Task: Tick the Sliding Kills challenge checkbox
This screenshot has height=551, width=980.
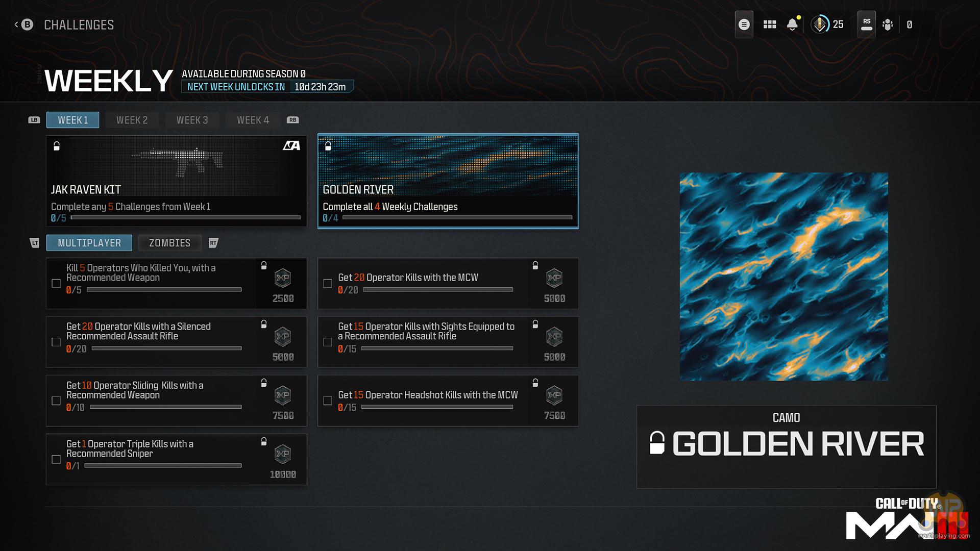Action: pos(56,400)
